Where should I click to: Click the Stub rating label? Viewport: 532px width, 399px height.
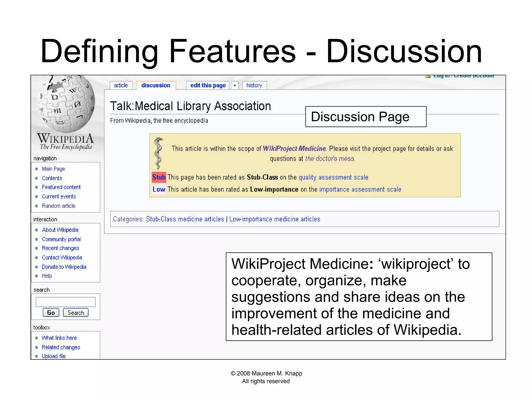(x=159, y=177)
